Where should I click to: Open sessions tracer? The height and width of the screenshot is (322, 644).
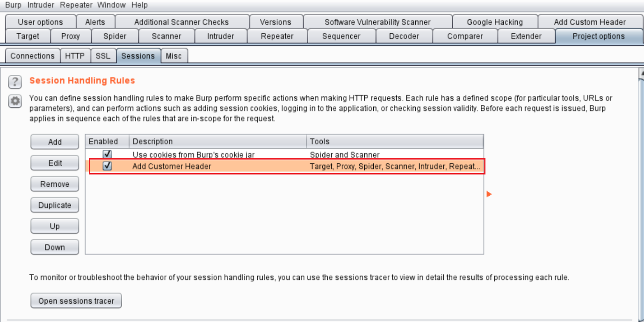pyautogui.click(x=76, y=301)
